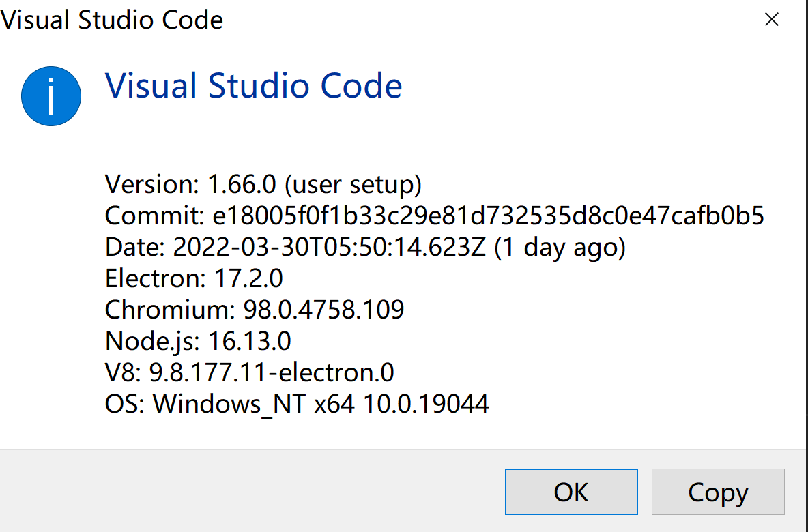Close the About dialog
The image size is (808, 532).
click(771, 20)
